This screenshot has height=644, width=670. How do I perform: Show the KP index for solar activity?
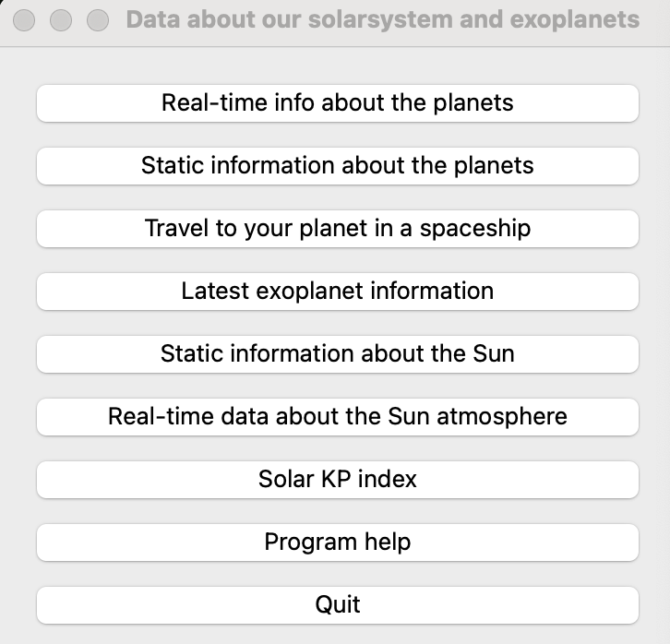point(337,479)
